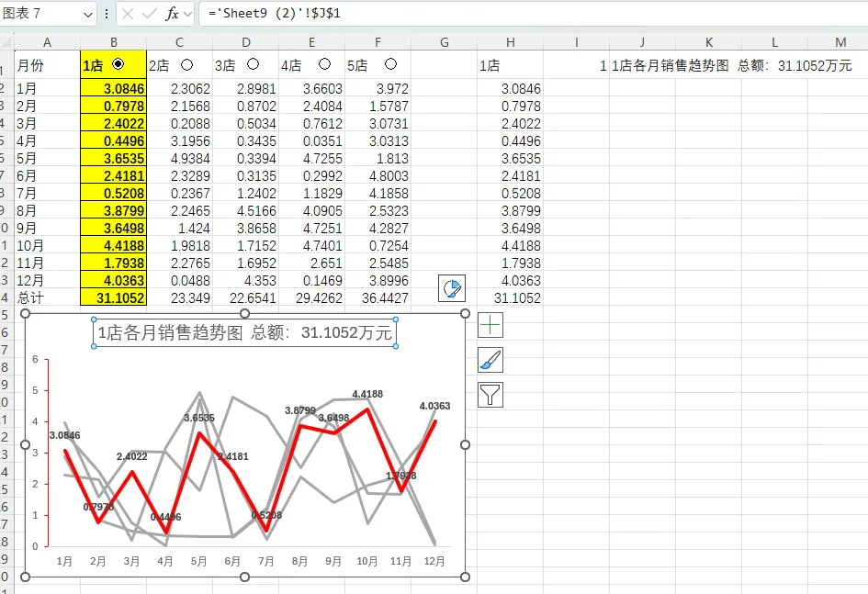
Task: Click cell A1 containing 月份
Action: [47, 65]
